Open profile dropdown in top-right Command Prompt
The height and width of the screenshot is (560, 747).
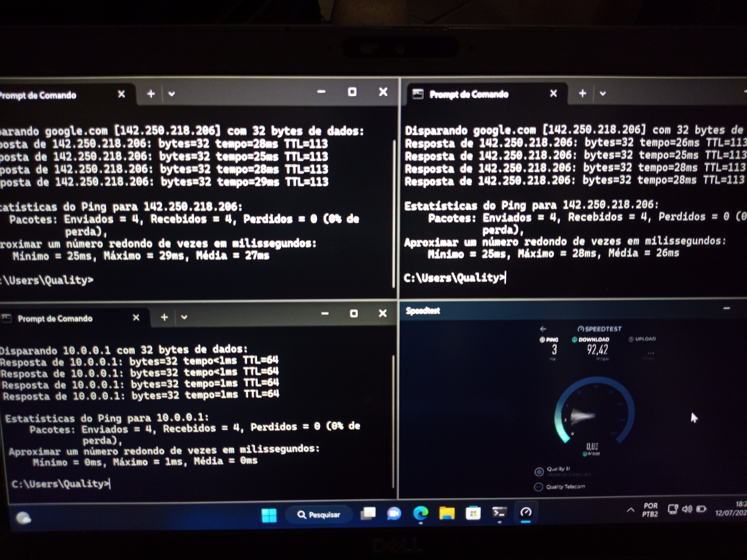tap(602, 94)
